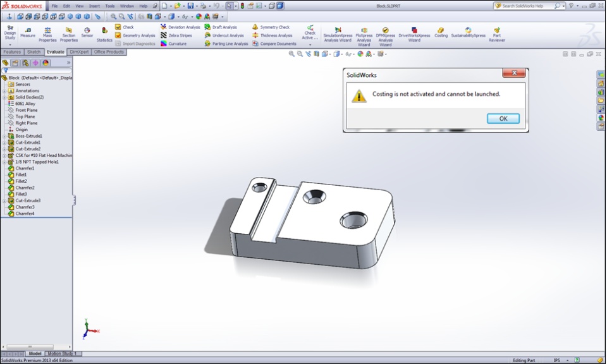607x364 pixels.
Task: Launch SimulationXpress Analysis Wizard
Action: [x=338, y=35]
